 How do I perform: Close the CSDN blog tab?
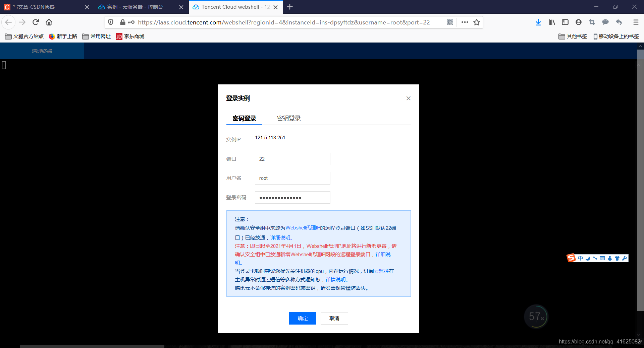click(x=87, y=7)
